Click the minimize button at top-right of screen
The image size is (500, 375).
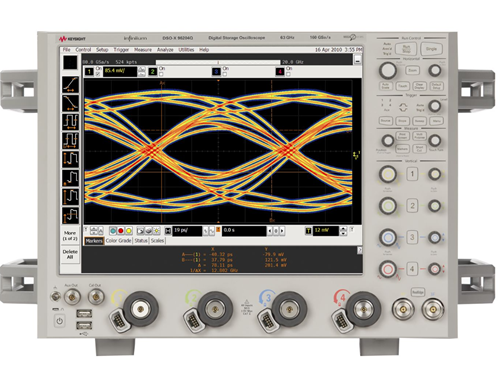tap(358, 61)
